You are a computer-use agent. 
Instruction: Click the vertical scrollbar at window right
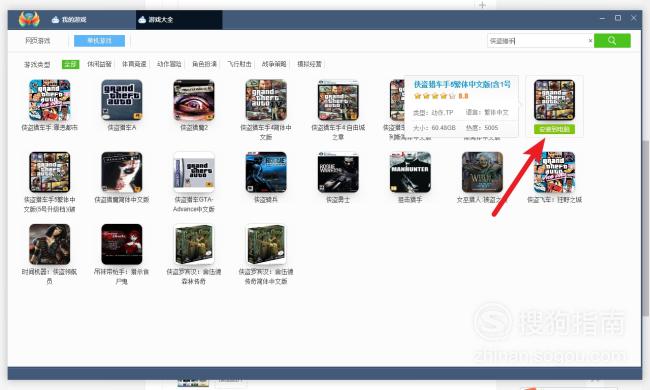point(645,228)
